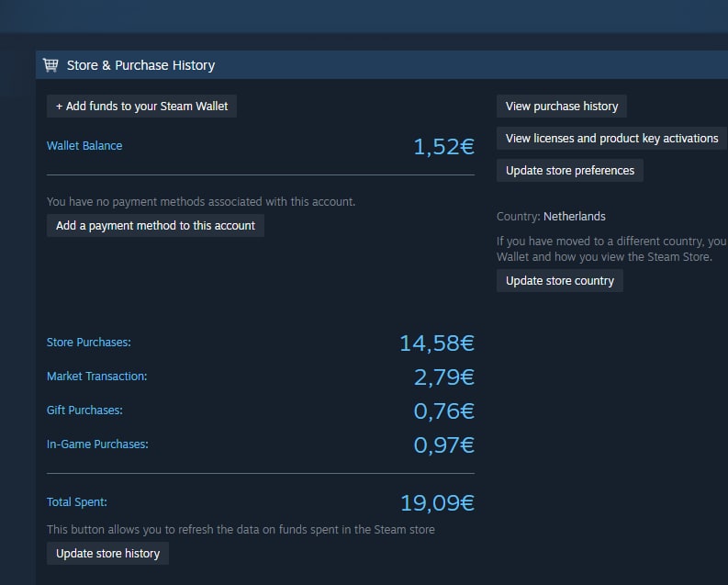The image size is (728, 585).
Task: Add funds to your Steam Wallet
Action: point(141,107)
